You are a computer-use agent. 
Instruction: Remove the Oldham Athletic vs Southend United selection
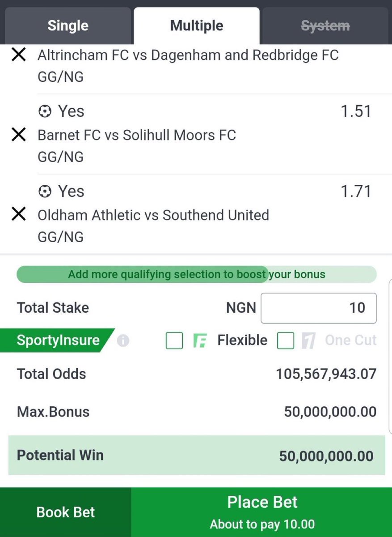coord(18,214)
